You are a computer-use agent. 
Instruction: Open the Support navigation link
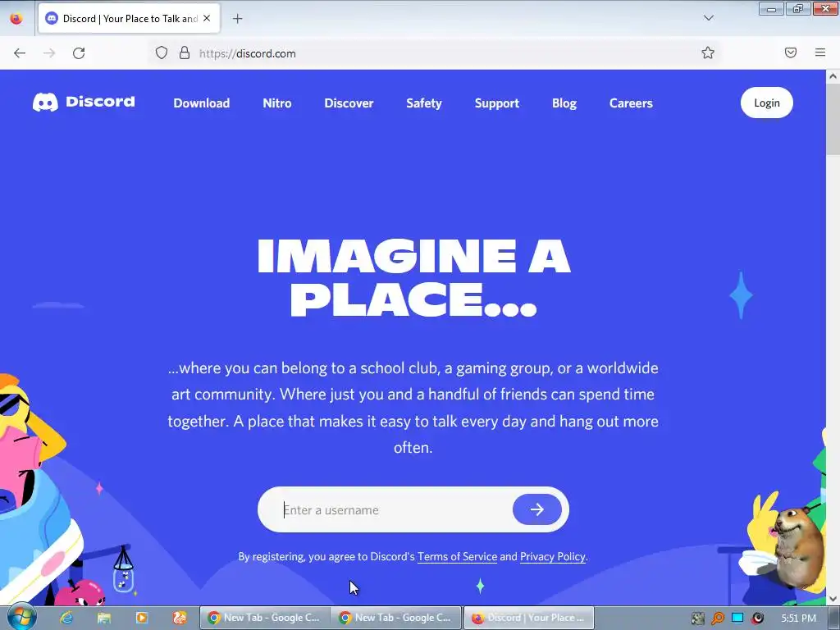[x=496, y=103]
